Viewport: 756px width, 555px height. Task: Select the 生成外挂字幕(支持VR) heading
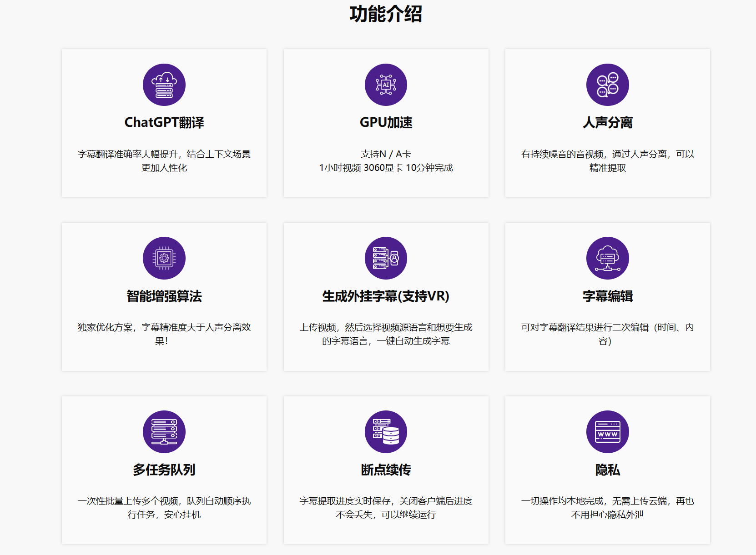[386, 296]
